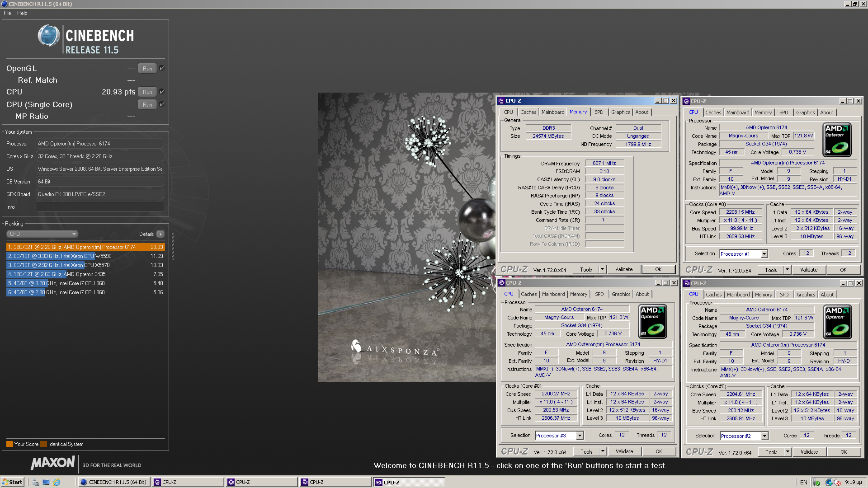The image size is (868, 488).
Task: Switch to Mainboard tab in Processor #1 window
Action: (x=738, y=113)
